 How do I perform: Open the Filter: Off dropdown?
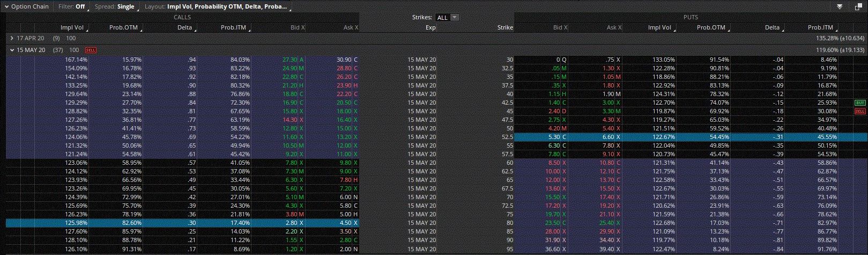point(72,6)
